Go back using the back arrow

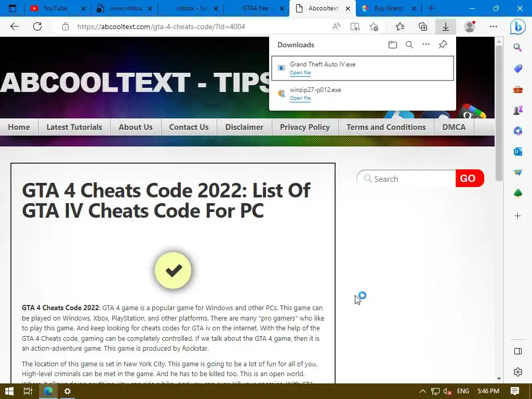coord(15,26)
